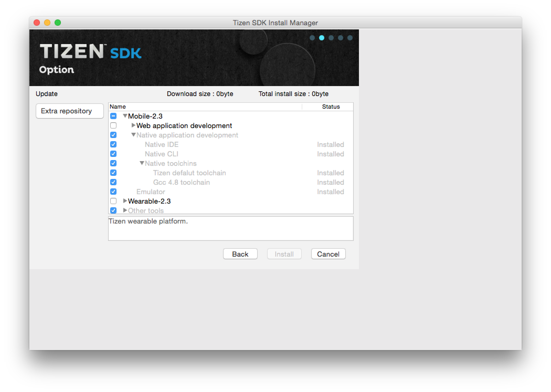Enable the Wearable-2.3 checkbox
This screenshot has height=392, width=551.
113,201
